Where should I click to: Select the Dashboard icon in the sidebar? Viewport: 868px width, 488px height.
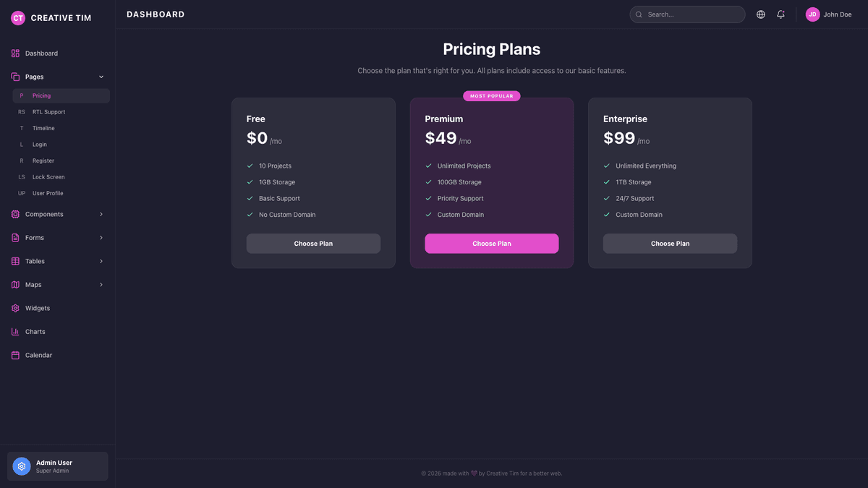(15, 53)
